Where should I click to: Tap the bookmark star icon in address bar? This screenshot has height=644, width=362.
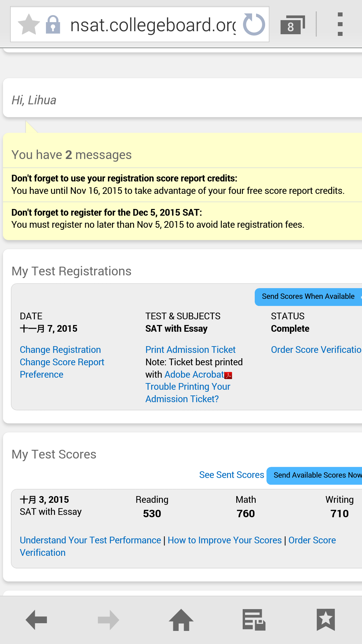pos(29,24)
